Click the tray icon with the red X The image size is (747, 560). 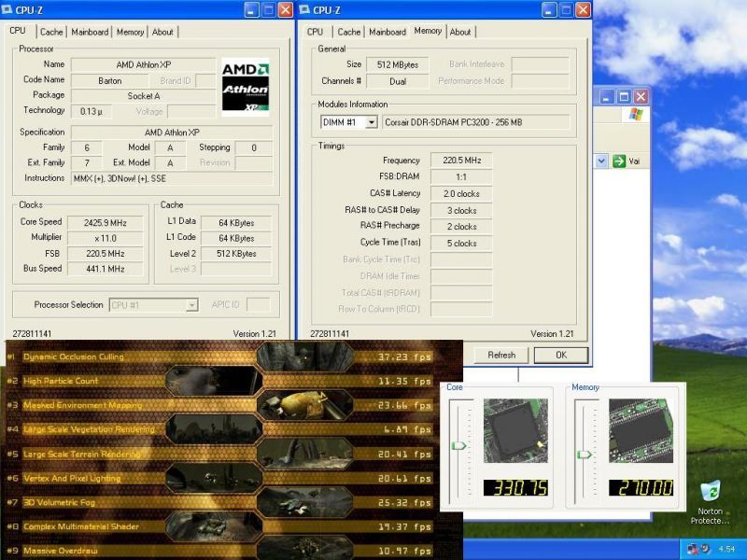tap(693, 549)
